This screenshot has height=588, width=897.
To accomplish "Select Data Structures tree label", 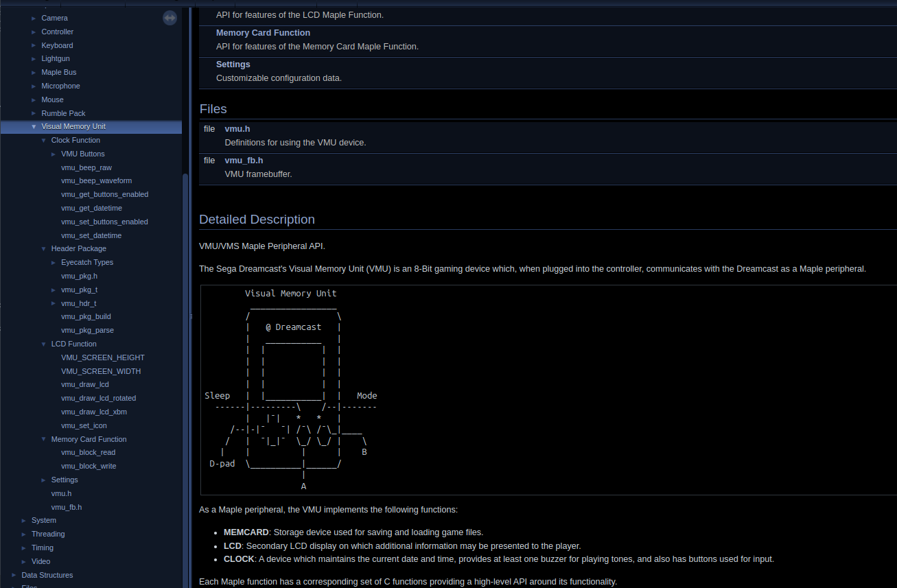I will pos(47,575).
